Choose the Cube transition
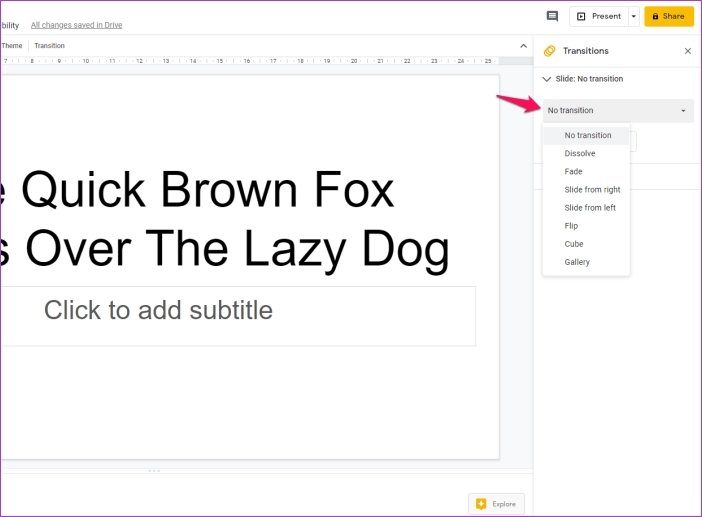 pos(586,244)
